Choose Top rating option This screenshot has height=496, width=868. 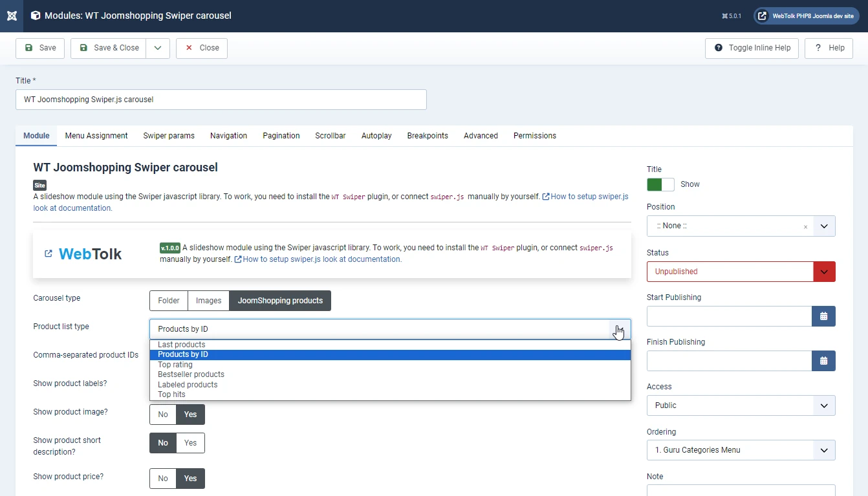tap(390, 365)
